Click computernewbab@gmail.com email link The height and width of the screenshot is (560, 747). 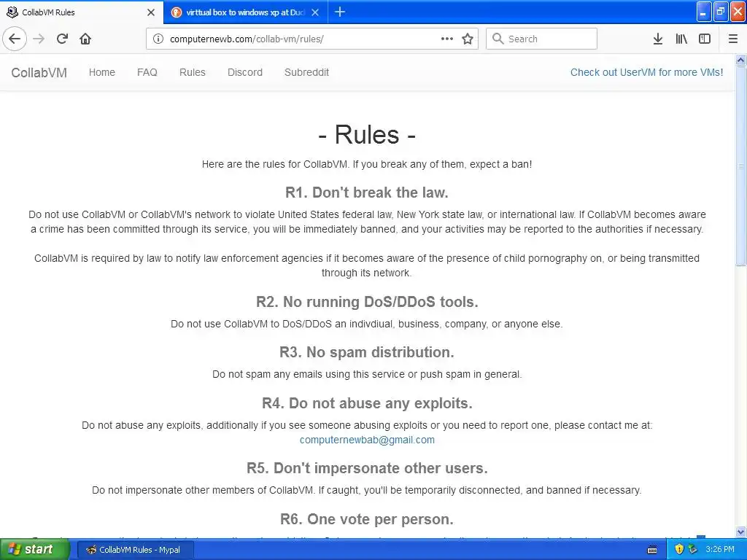pos(367,440)
